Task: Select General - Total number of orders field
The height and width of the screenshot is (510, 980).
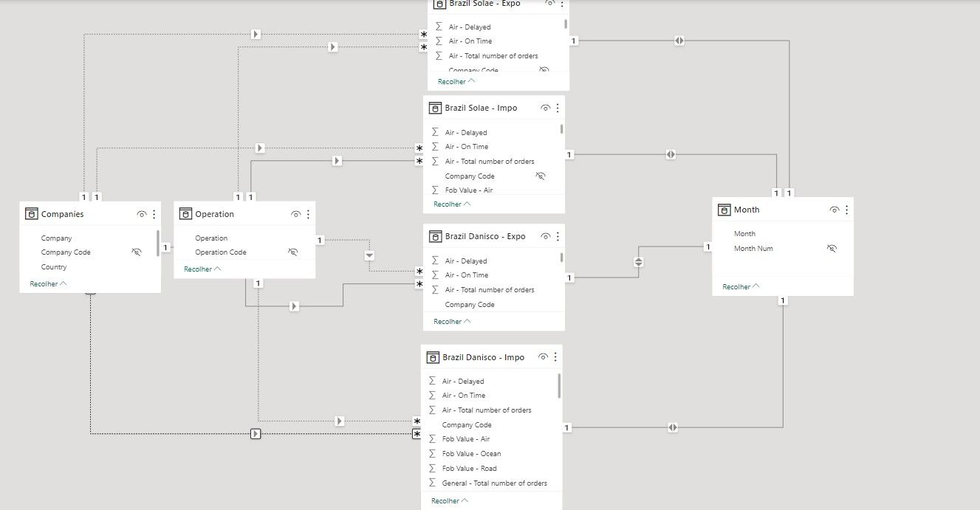Action: [x=495, y=483]
